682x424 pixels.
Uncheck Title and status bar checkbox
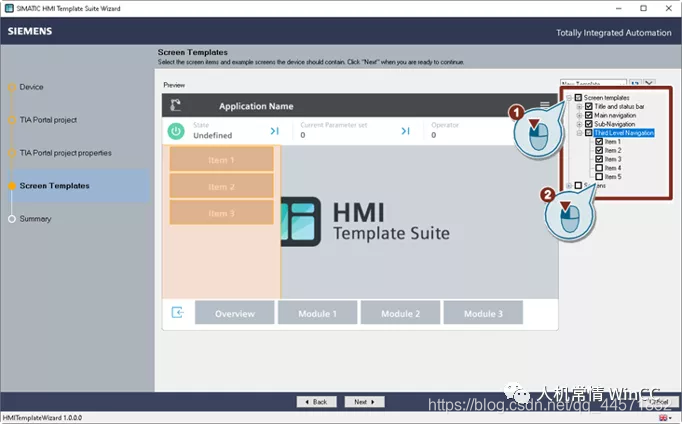588,106
